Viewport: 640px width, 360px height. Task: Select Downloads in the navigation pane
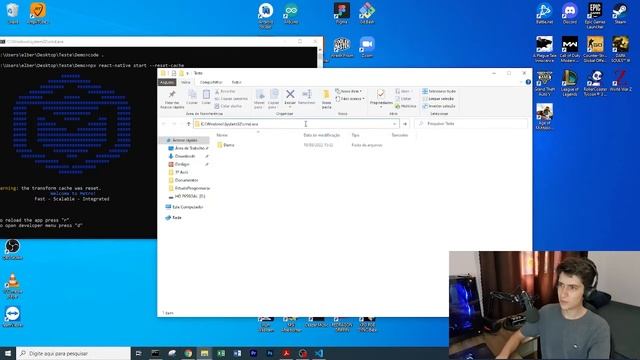(184, 156)
